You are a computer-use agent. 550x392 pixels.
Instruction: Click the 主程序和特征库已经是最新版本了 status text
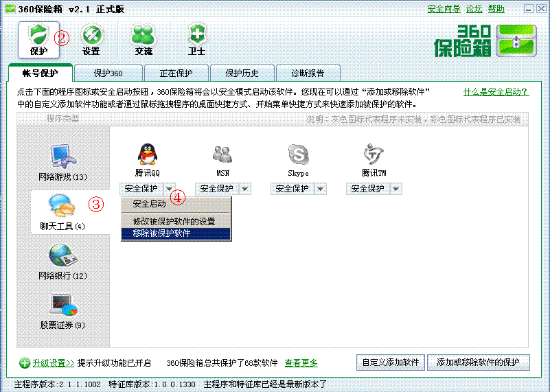[265, 384]
